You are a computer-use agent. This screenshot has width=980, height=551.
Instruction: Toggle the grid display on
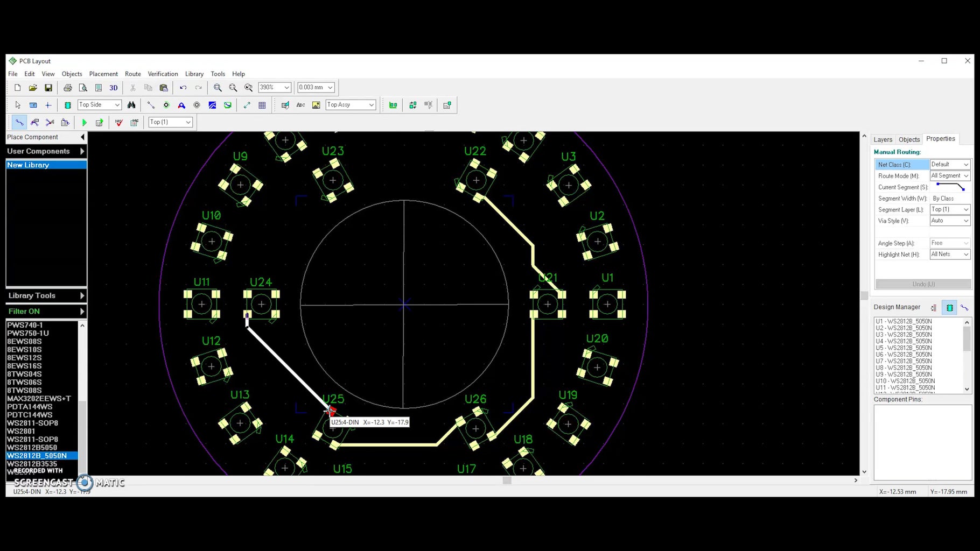262,104
